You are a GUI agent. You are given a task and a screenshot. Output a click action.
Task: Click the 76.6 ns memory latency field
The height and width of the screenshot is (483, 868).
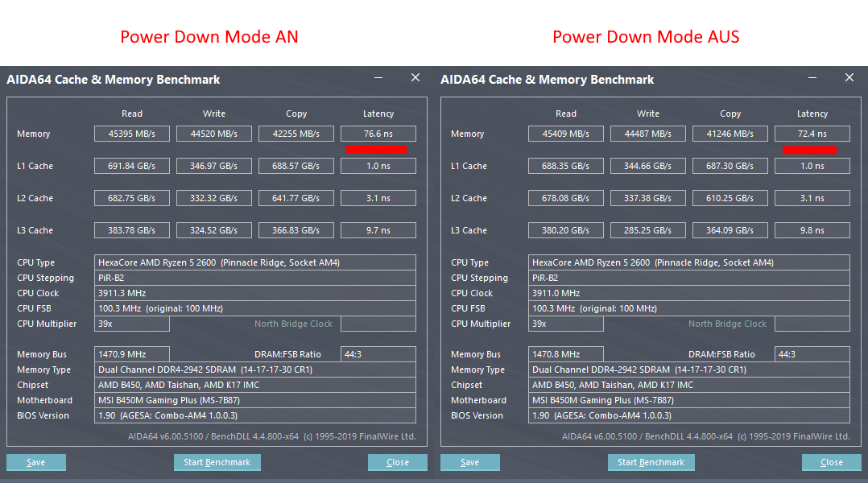click(378, 134)
